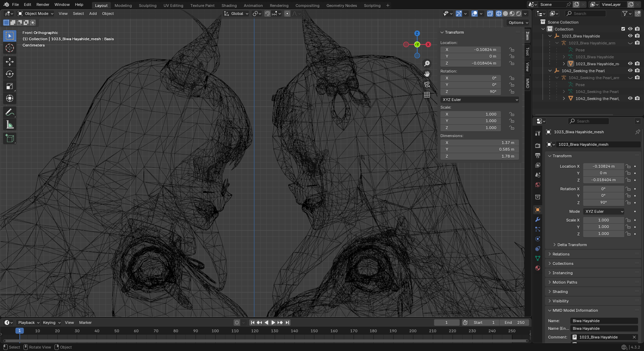Viewport: 644px width, 351px height.
Task: Open the File menu
Action: click(x=15, y=5)
